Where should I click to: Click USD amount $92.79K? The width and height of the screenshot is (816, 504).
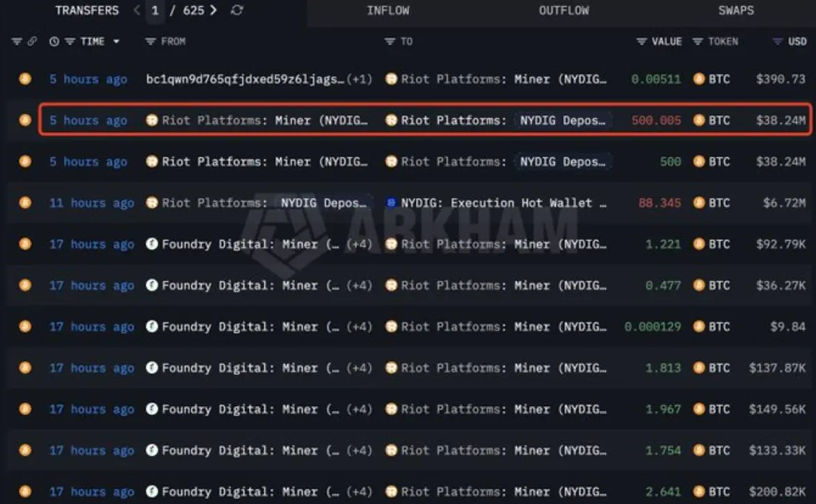[781, 244]
